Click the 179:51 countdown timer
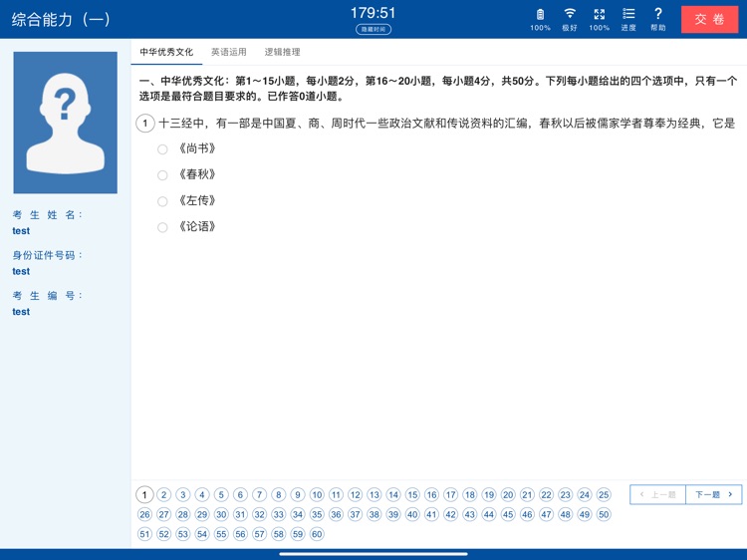This screenshot has width=747, height=560. pyautogui.click(x=373, y=13)
